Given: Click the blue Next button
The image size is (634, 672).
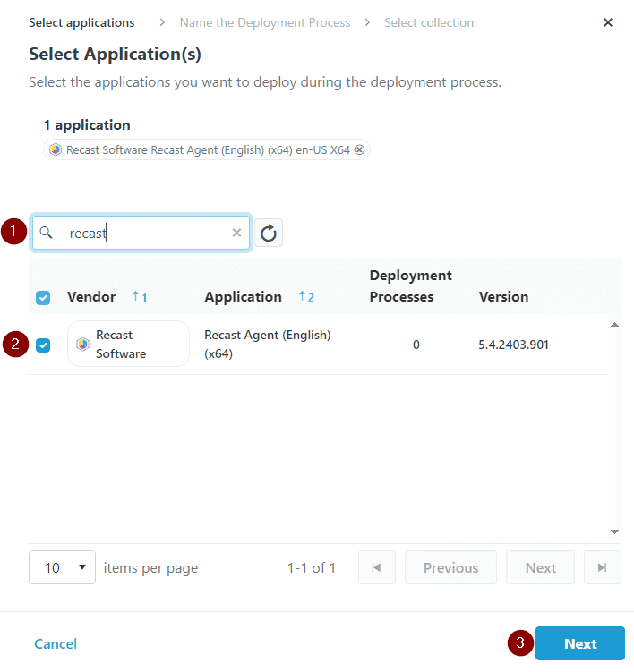Looking at the screenshot, I should click(x=579, y=643).
